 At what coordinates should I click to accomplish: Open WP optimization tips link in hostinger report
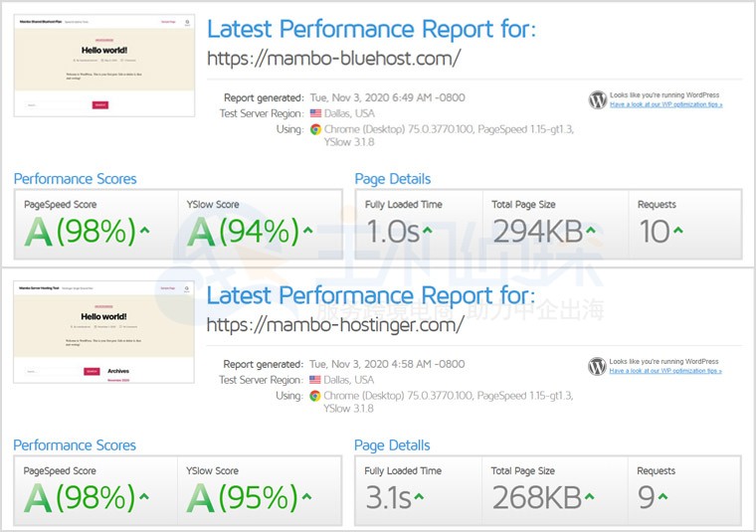tap(665, 371)
